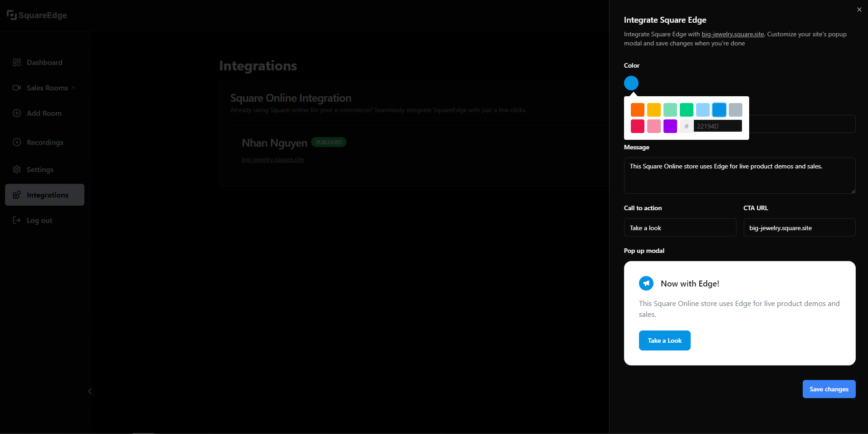Click the Square Online Integration heading
The image size is (868, 434).
291,98
